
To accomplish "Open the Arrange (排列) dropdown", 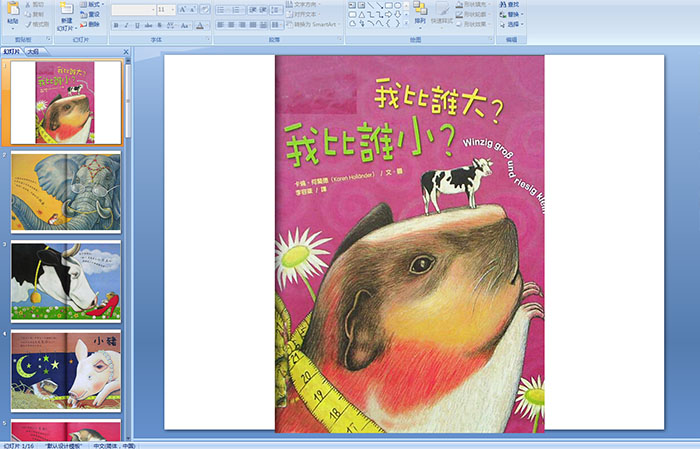I will pos(420,14).
